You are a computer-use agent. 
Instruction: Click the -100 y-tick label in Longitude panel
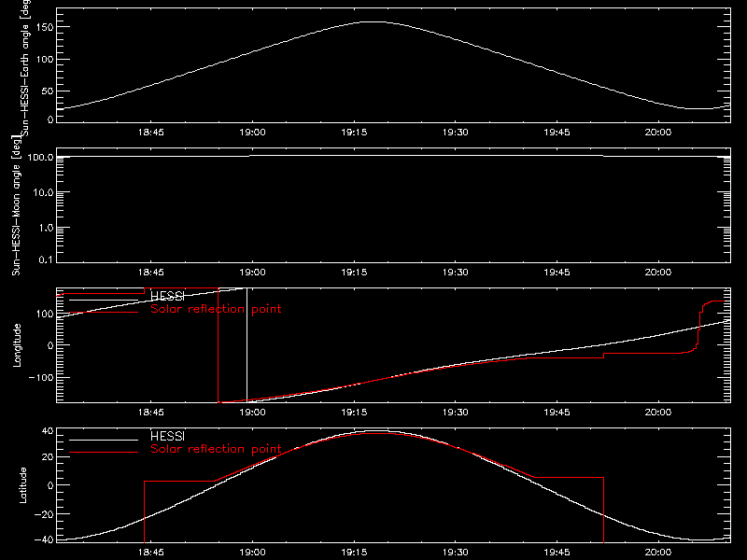coord(41,378)
